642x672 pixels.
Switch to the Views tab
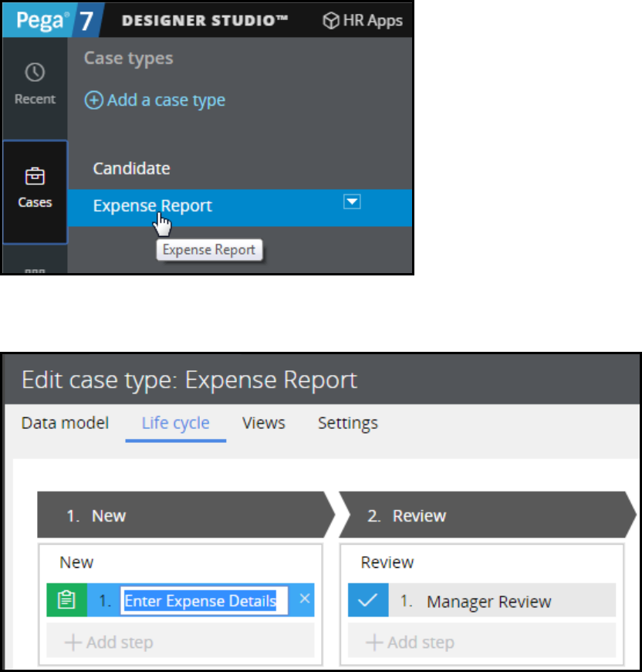coord(264,423)
